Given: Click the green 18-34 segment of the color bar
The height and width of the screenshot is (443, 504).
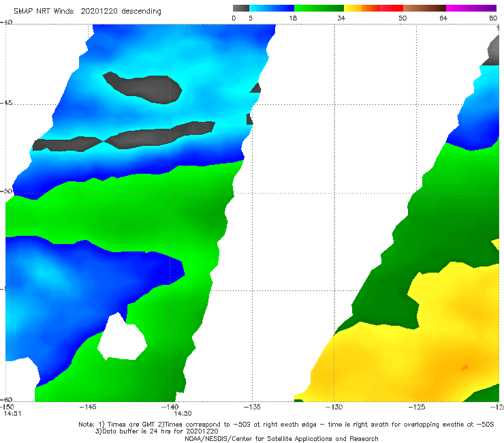Looking at the screenshot, I should tap(319, 8).
